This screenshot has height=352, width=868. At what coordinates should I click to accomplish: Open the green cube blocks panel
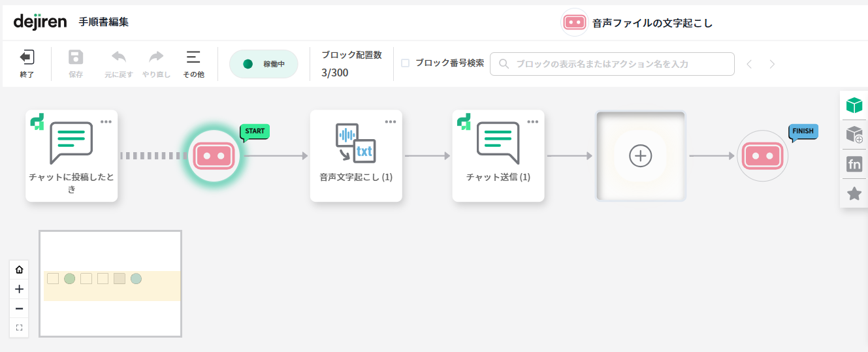click(854, 105)
